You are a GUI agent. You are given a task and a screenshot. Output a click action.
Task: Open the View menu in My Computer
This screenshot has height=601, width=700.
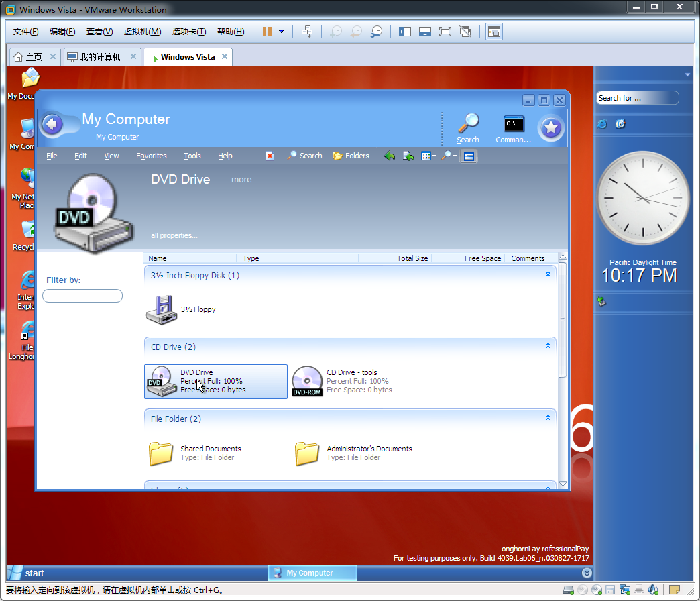tap(111, 156)
